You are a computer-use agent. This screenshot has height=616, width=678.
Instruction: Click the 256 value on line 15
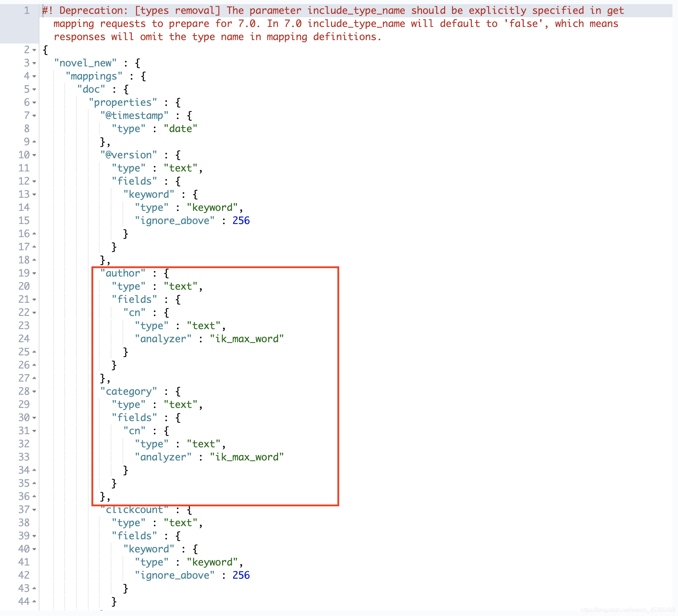click(x=241, y=221)
